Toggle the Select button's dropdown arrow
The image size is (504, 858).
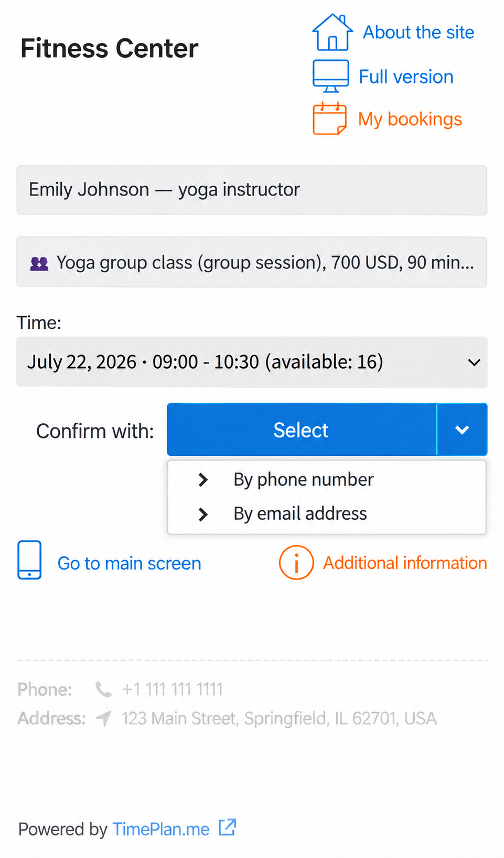(462, 430)
